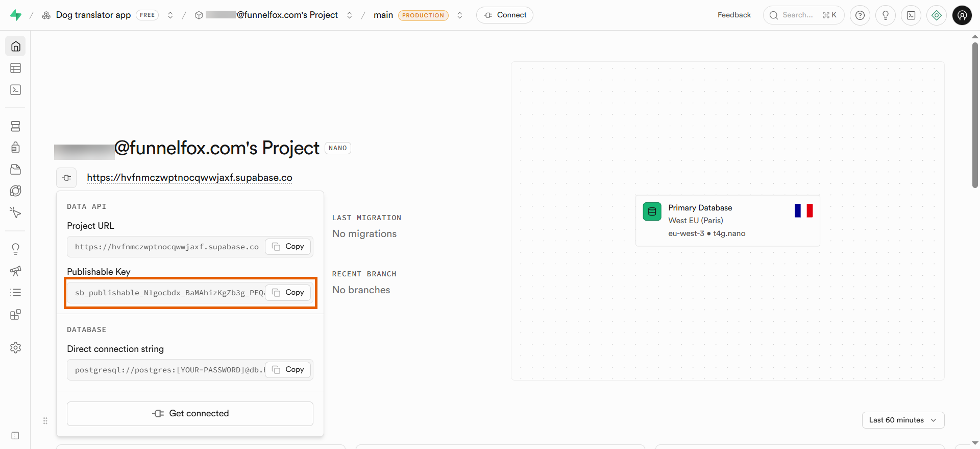This screenshot has width=980, height=449.
Task: Open the help question mark icon
Action: click(x=860, y=15)
